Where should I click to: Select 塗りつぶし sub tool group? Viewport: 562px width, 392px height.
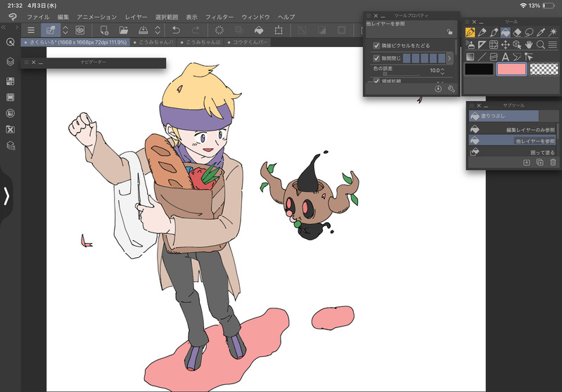504,116
